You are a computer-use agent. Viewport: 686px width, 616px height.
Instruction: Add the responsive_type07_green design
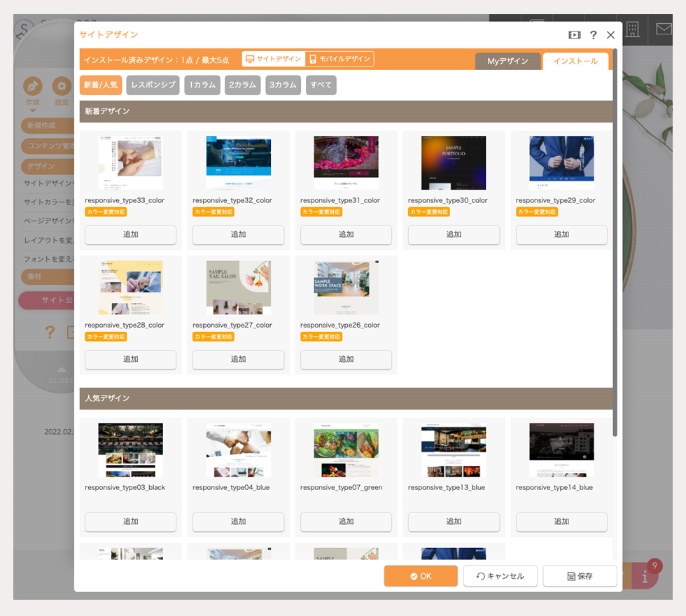coord(346,521)
